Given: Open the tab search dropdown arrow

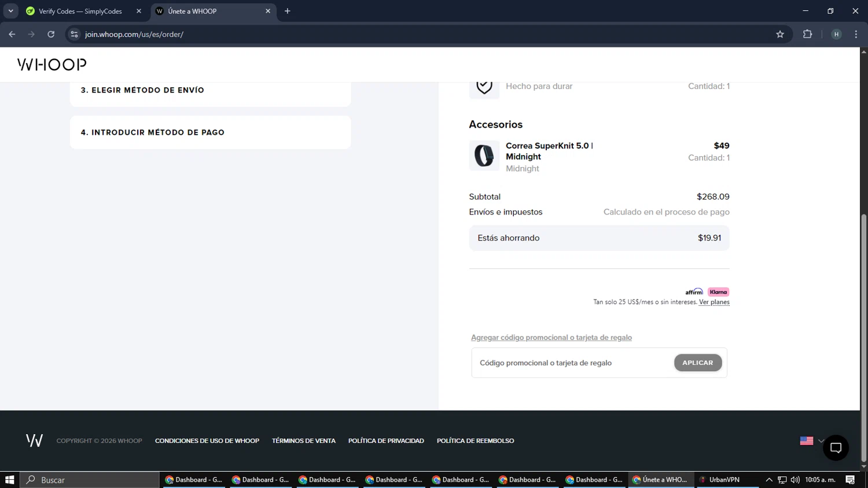Looking at the screenshot, I should click(10, 11).
